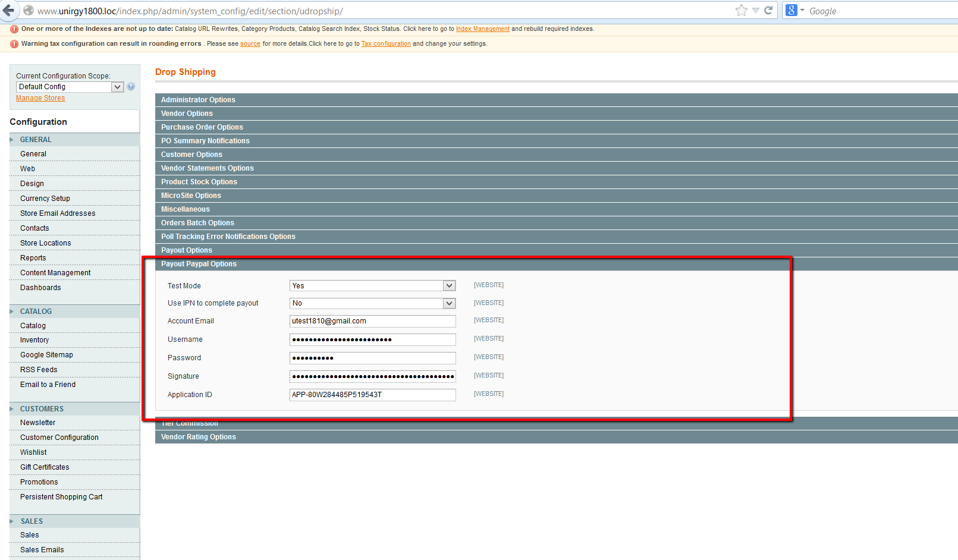This screenshot has width=958, height=560.
Task: Open the Web configuration tab
Action: coord(75,169)
